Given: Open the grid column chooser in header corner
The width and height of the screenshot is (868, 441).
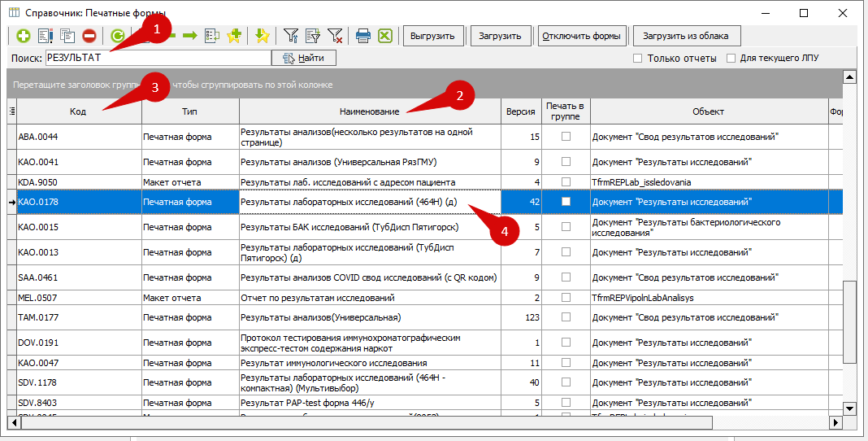Looking at the screenshot, I should pyautogui.click(x=11, y=111).
